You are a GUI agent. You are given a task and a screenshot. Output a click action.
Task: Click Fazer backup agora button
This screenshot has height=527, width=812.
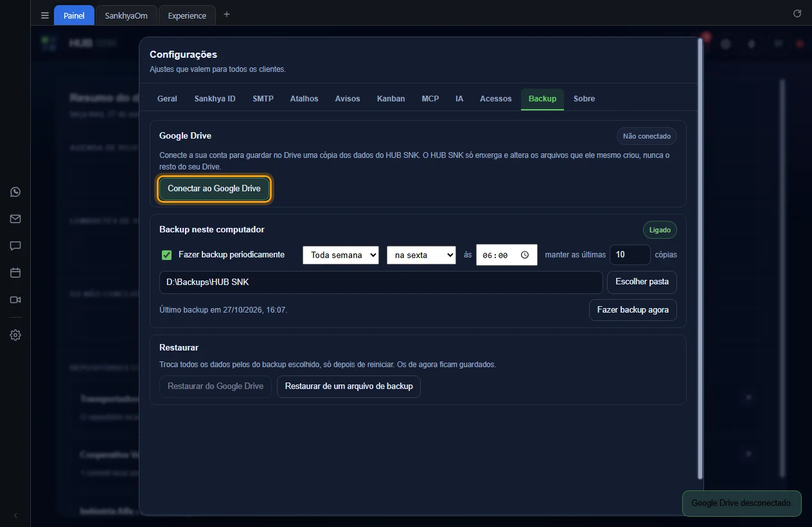click(633, 309)
